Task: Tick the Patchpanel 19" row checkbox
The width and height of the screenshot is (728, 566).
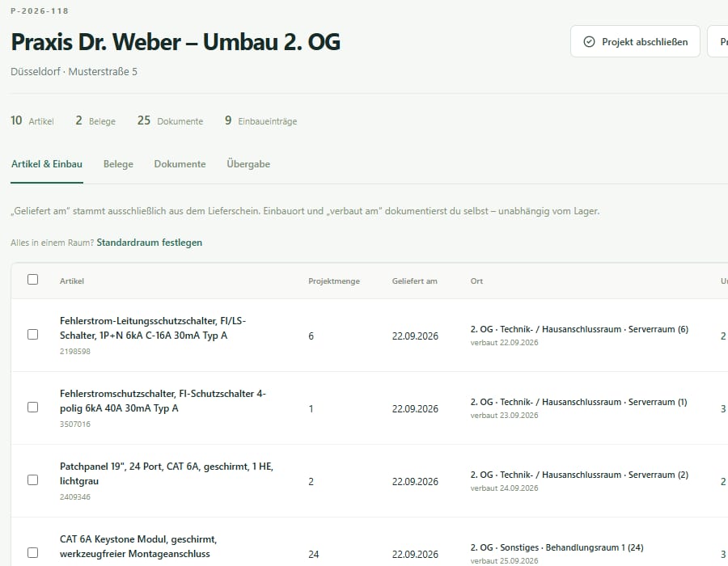Action: click(32, 480)
